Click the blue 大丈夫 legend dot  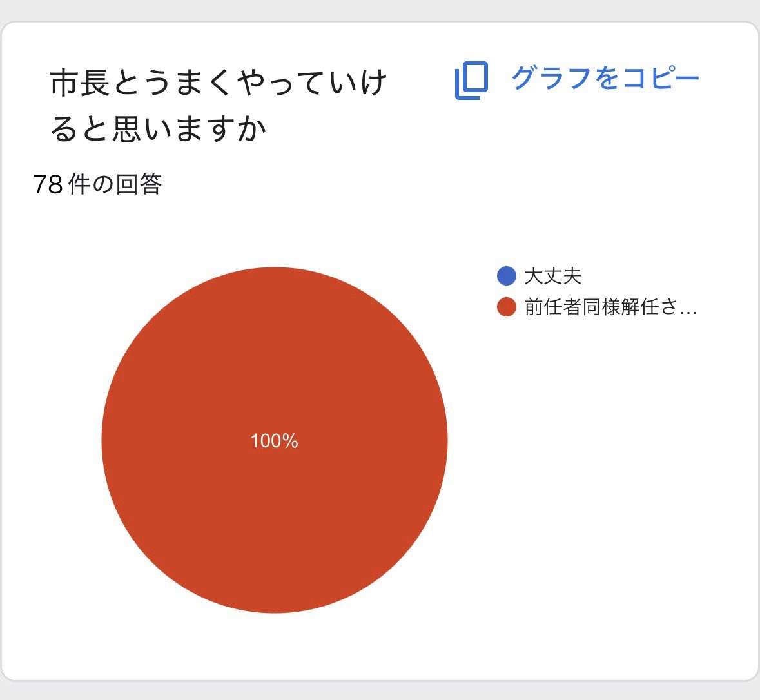pyautogui.click(x=507, y=276)
